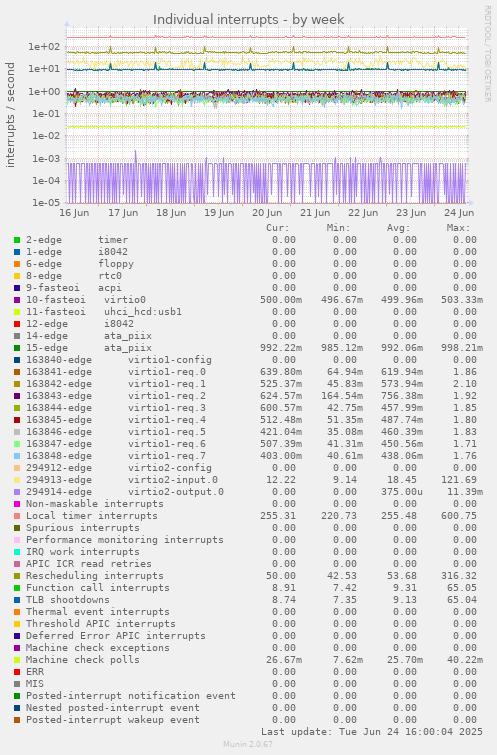Screen dimensions: 497x755
Task: Click the '500.00m' current value for virtio0
Action: click(x=281, y=299)
